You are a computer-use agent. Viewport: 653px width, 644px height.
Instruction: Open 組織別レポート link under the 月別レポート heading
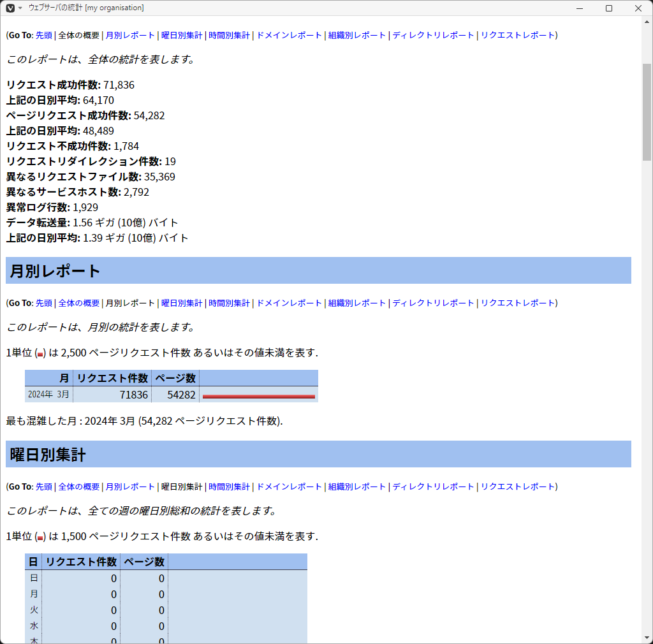pyautogui.click(x=357, y=303)
